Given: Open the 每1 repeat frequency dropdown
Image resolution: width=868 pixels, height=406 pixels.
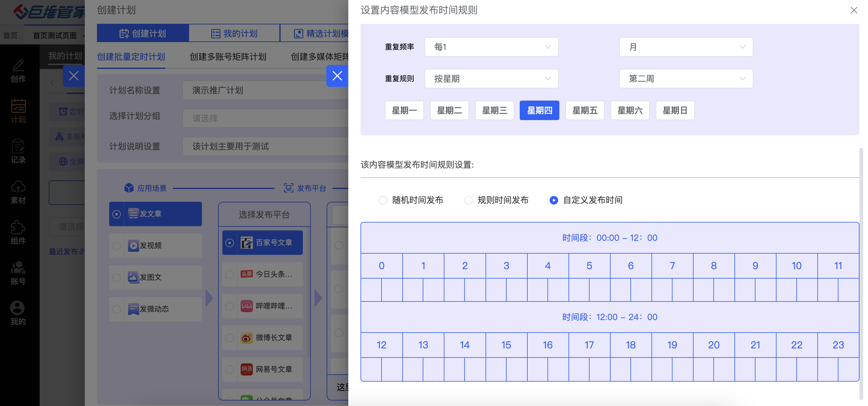Looking at the screenshot, I should (491, 47).
